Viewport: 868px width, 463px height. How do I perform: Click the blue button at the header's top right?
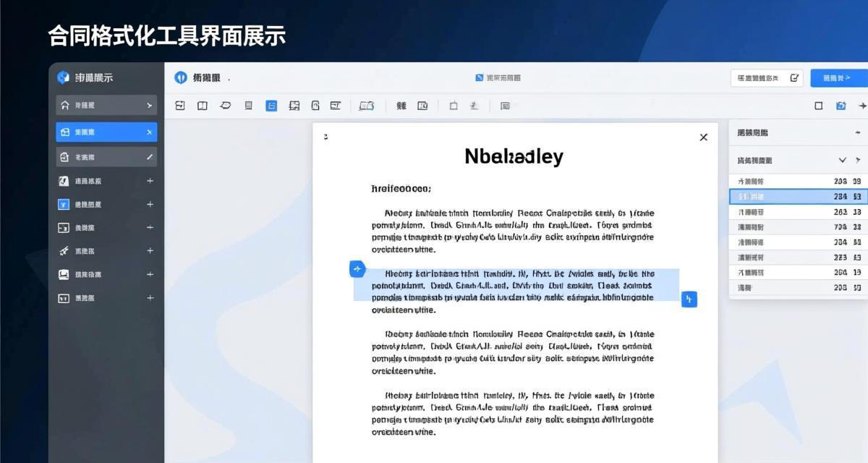[839, 77]
